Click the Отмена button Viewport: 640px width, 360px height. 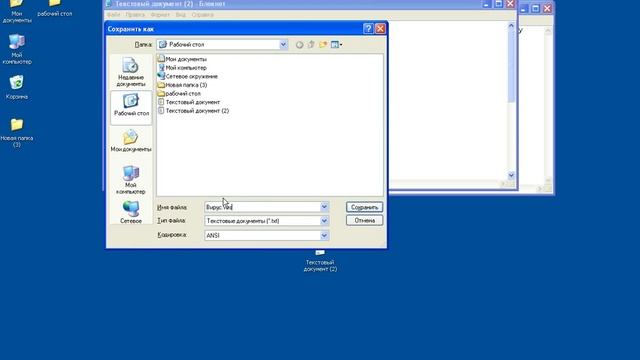pyautogui.click(x=364, y=220)
